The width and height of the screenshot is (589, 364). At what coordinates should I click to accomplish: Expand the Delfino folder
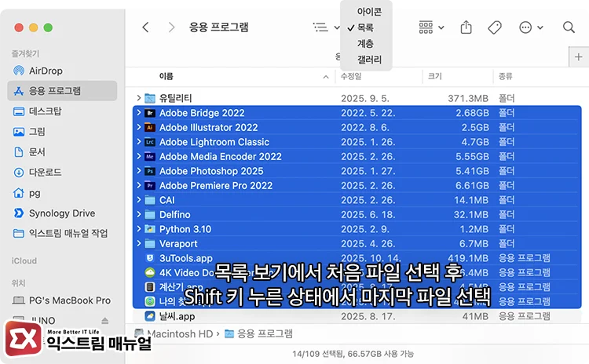click(138, 214)
